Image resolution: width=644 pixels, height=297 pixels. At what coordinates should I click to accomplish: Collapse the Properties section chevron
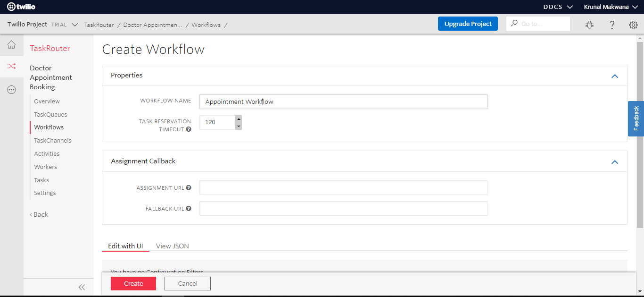(x=615, y=76)
